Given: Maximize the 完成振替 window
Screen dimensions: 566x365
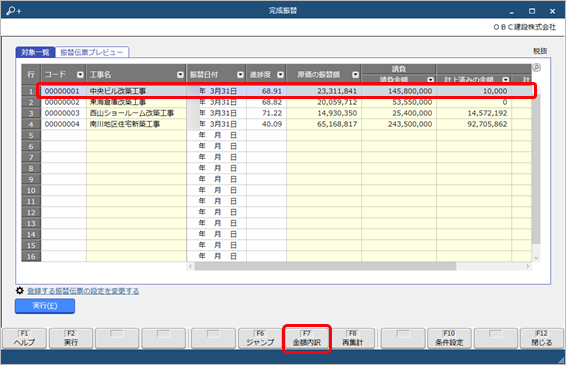Looking at the screenshot, I should (532, 11).
